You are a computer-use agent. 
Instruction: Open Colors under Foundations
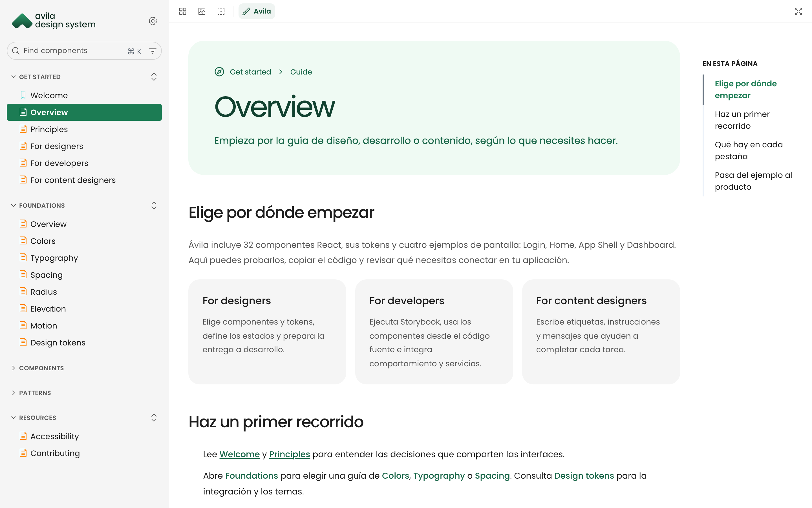click(84, 241)
